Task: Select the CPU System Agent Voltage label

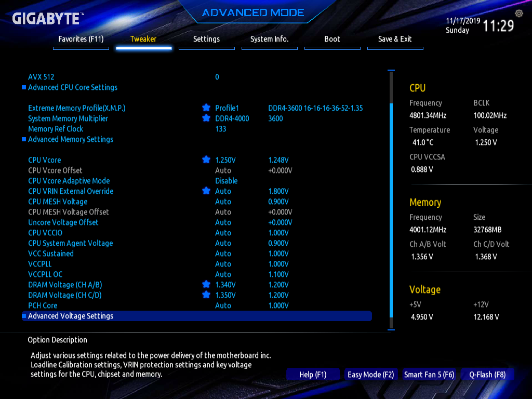Action: pos(70,243)
